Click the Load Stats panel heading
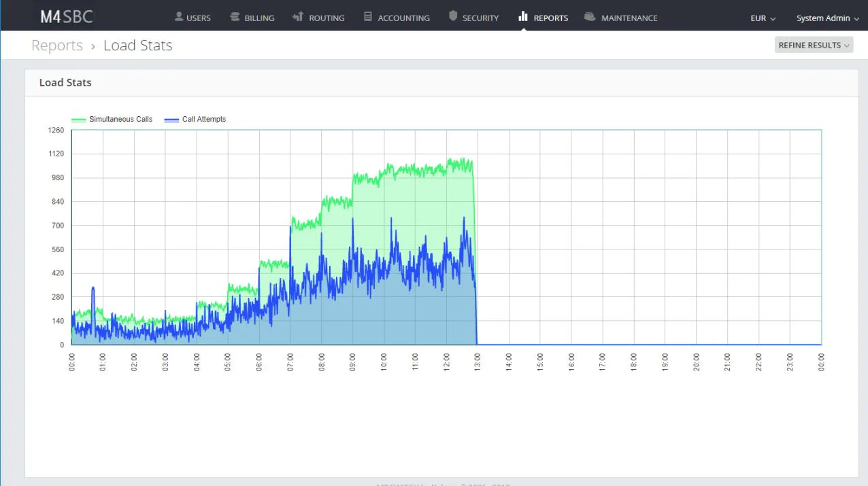The height and width of the screenshot is (486, 868). 65,82
